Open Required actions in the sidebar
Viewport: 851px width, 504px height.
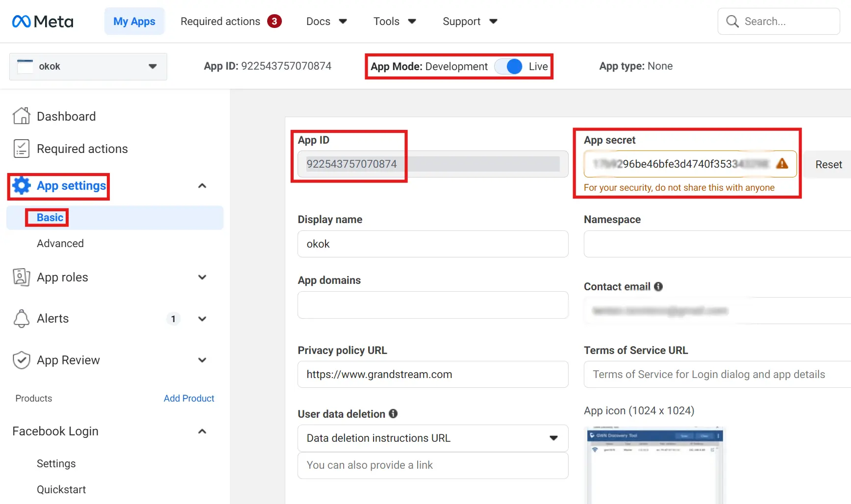coord(82,149)
